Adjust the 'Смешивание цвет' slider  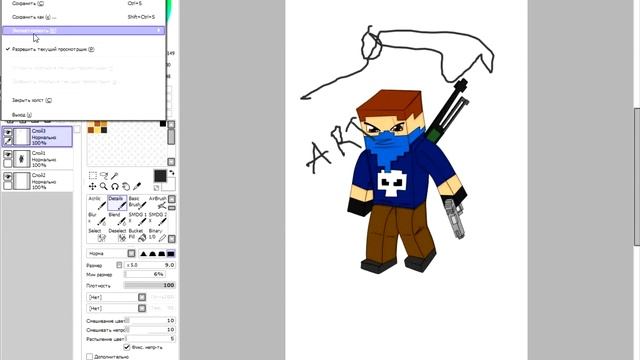(x=150, y=321)
